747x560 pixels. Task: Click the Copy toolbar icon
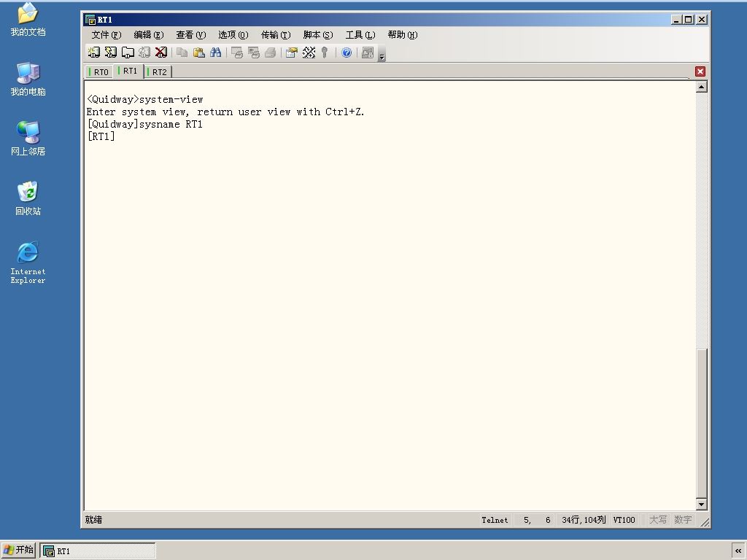[182, 52]
